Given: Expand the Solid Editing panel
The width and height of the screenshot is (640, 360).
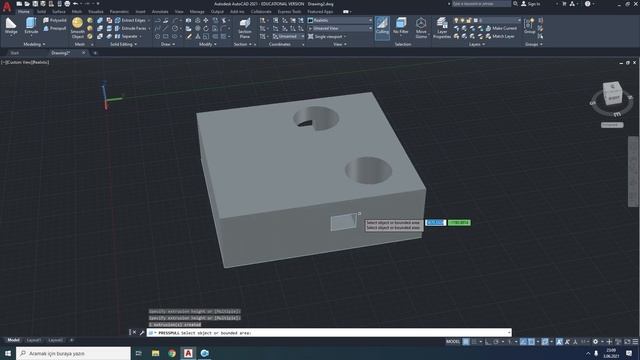Looking at the screenshot, I should click(124, 44).
